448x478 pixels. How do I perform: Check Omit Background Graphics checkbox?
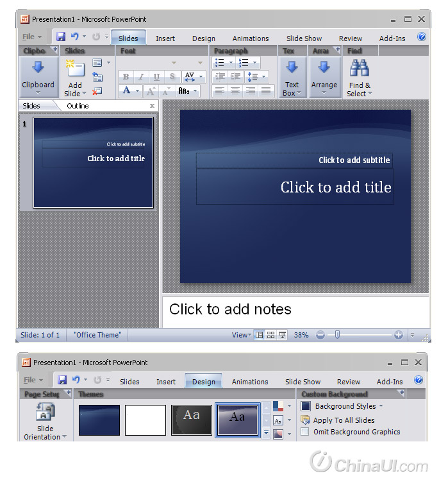[x=305, y=432]
